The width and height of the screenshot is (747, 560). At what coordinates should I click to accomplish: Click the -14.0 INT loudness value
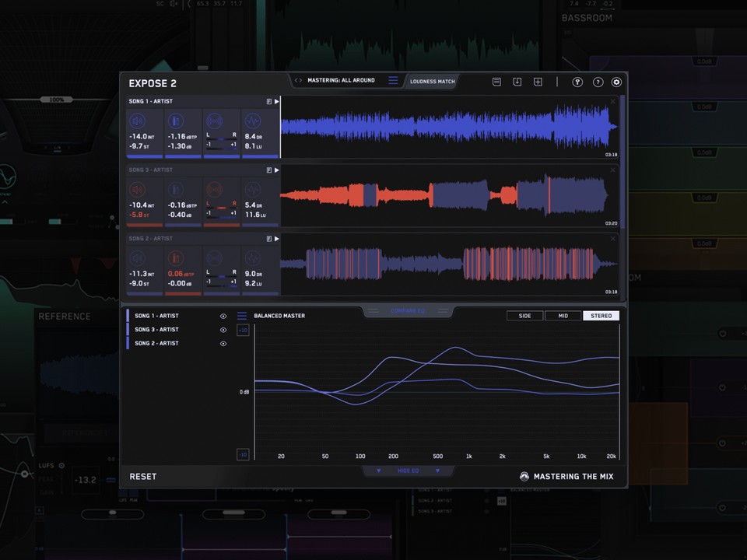(x=142, y=137)
